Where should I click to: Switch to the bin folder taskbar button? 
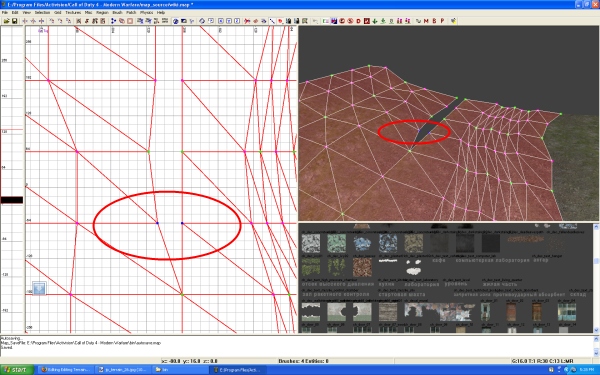click(180, 370)
